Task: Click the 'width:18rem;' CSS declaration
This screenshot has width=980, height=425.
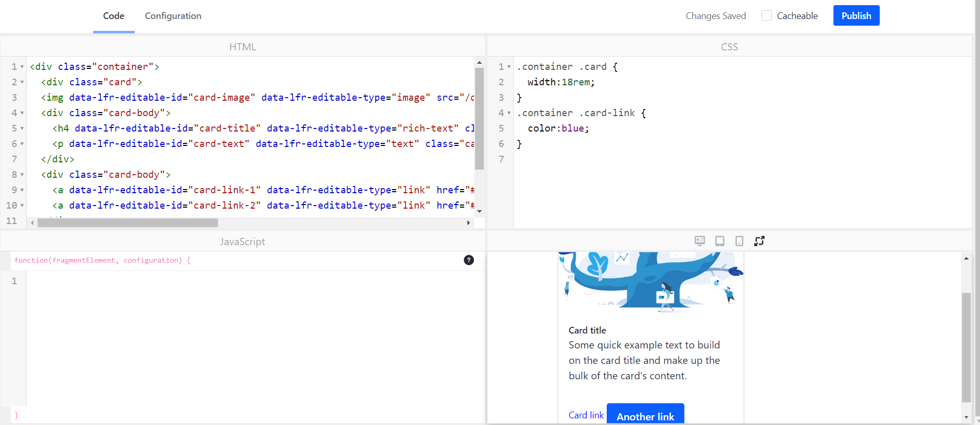Action: [561, 82]
